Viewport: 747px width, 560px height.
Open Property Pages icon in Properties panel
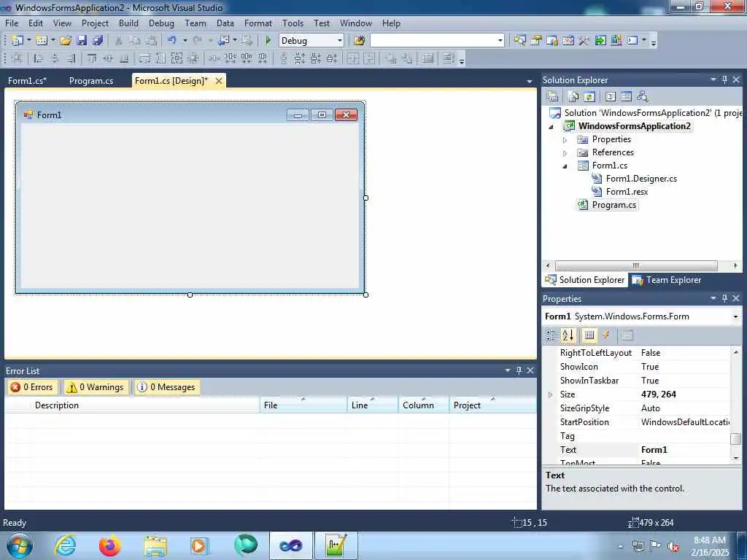coord(627,335)
